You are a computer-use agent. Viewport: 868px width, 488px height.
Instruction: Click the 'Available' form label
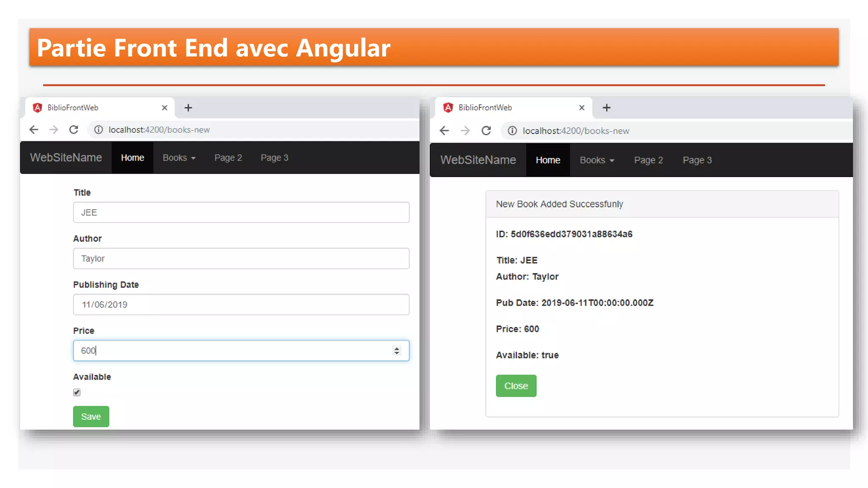pyautogui.click(x=92, y=377)
